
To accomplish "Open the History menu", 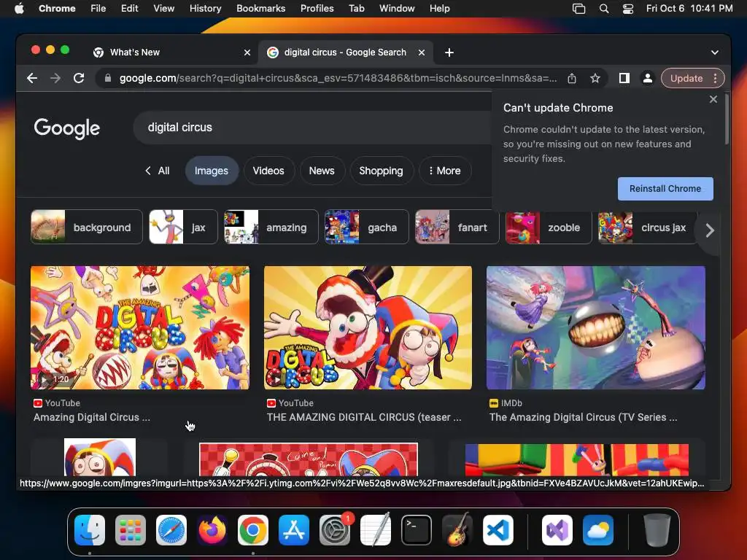I will [205, 8].
